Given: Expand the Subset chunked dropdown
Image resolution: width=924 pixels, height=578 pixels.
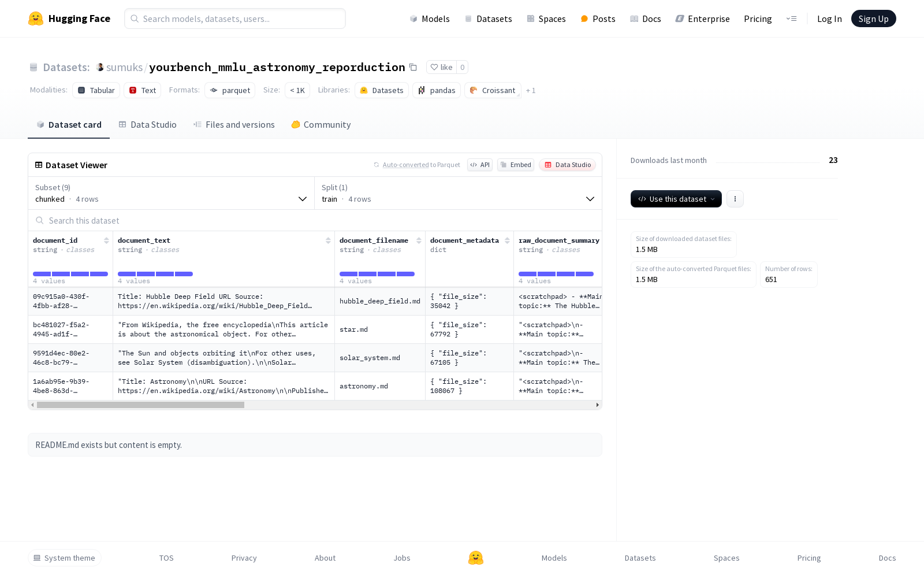Looking at the screenshot, I should (x=172, y=193).
